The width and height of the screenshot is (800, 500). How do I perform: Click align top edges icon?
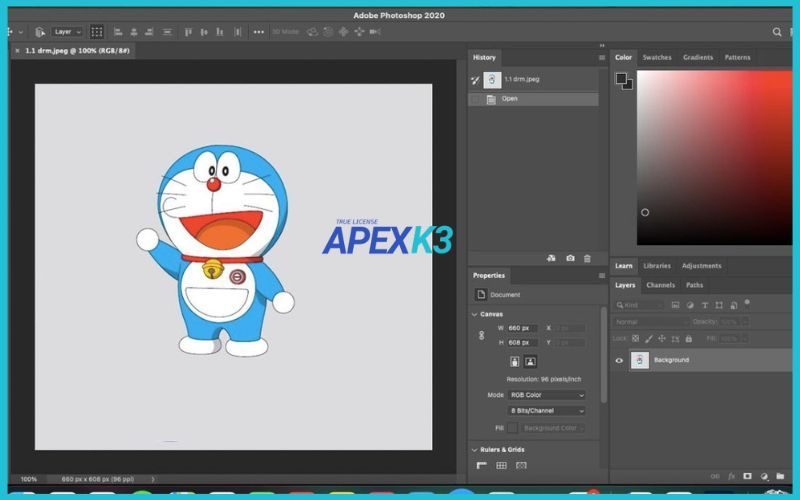click(188, 32)
